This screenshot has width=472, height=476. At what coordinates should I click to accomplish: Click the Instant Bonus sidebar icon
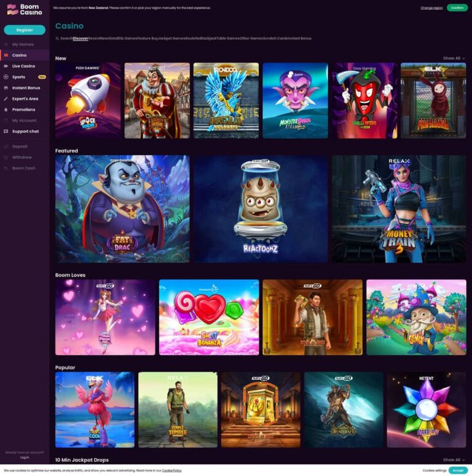6,88
